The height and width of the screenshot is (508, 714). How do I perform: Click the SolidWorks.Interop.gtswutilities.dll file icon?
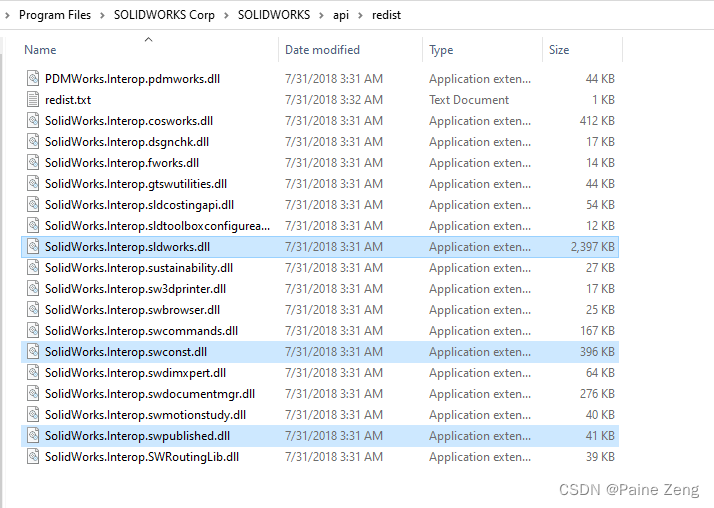[33, 183]
